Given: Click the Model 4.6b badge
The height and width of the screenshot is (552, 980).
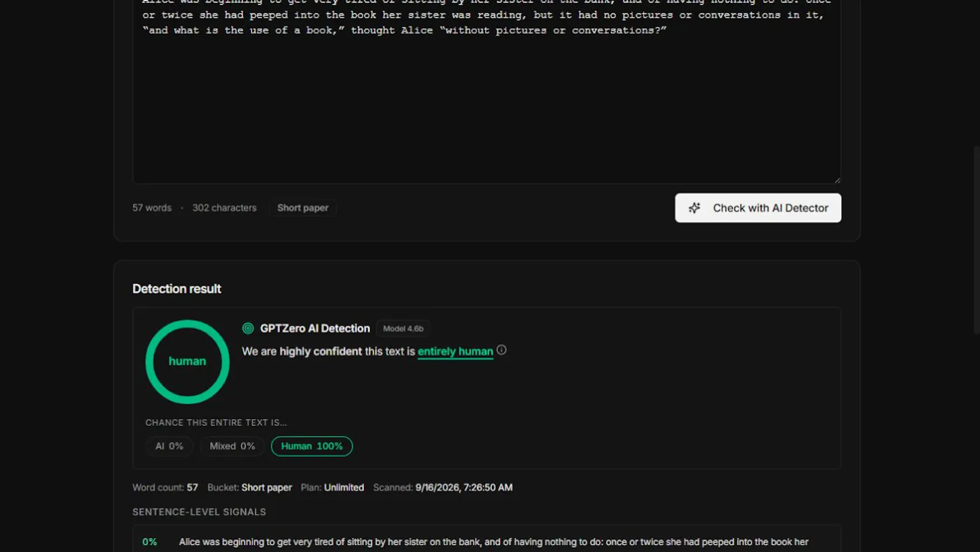Looking at the screenshot, I should (x=403, y=328).
